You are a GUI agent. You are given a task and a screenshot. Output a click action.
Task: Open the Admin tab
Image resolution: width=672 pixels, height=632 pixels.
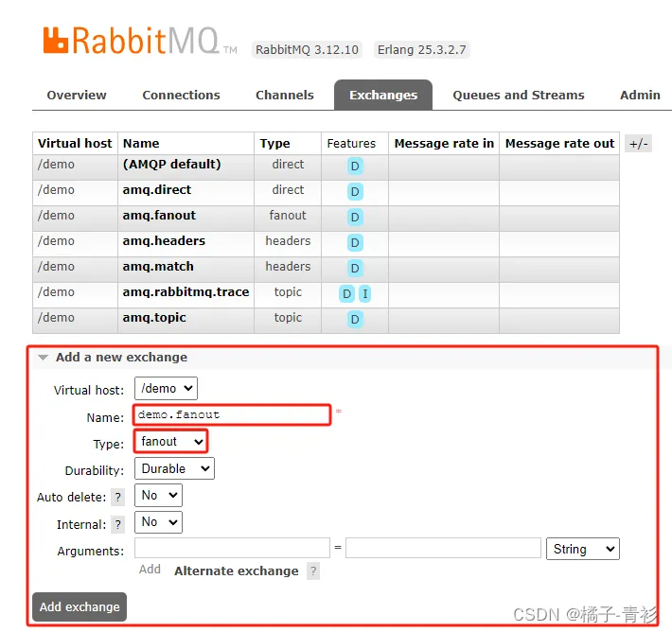pos(640,96)
